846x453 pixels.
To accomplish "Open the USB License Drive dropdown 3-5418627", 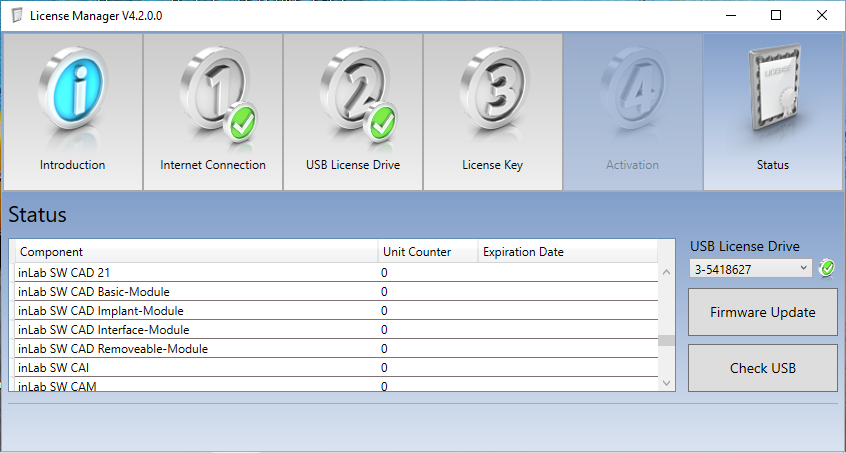I will pyautogui.click(x=751, y=269).
